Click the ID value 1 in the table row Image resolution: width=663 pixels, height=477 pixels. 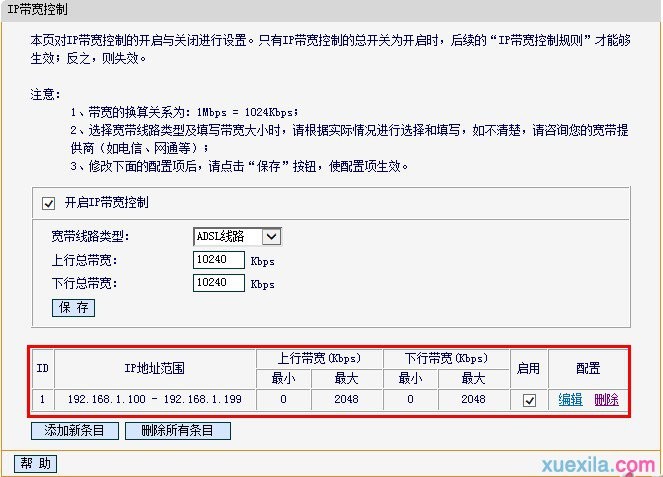click(x=43, y=399)
